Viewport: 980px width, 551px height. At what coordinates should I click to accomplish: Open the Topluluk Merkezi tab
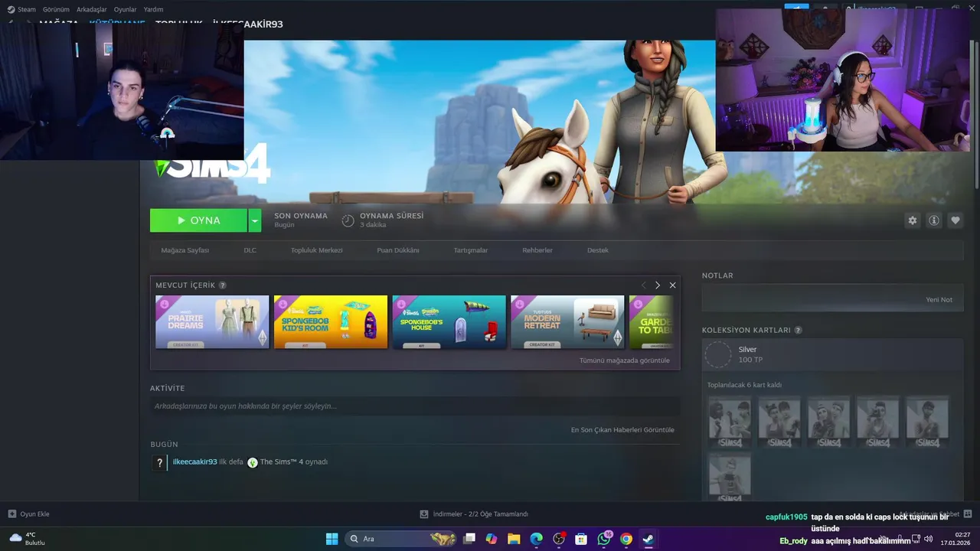(x=317, y=250)
